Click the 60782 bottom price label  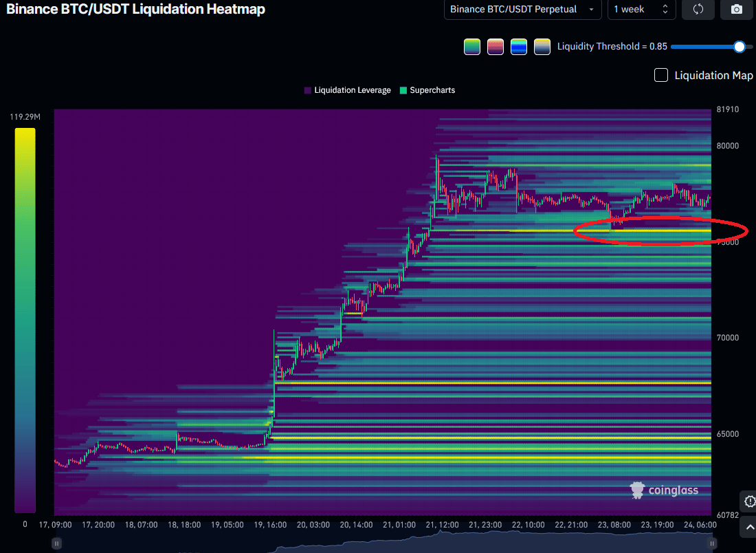(728, 515)
